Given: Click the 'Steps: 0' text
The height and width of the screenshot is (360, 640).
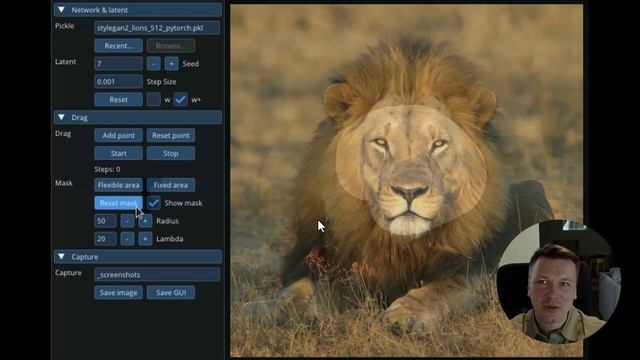Looking at the screenshot, I should pos(107,169).
